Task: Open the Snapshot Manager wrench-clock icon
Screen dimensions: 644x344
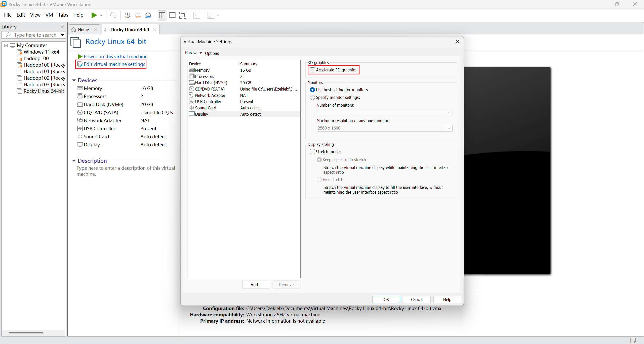Action: pyautogui.click(x=148, y=15)
